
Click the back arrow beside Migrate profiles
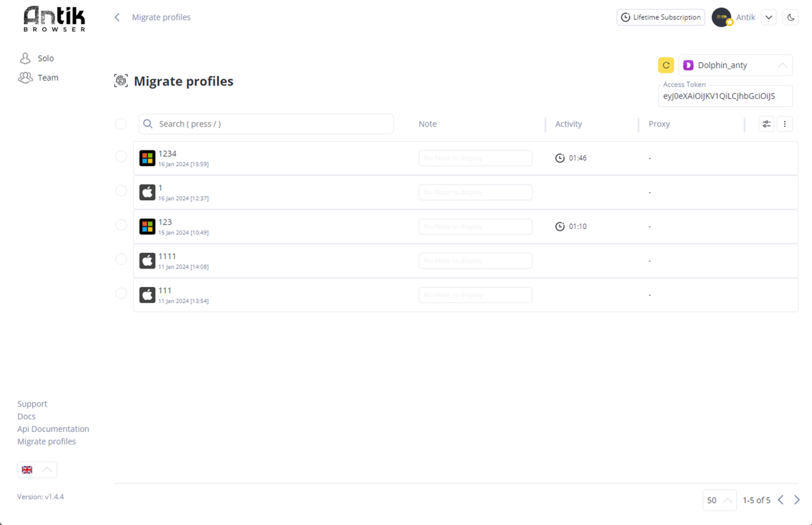117,18
